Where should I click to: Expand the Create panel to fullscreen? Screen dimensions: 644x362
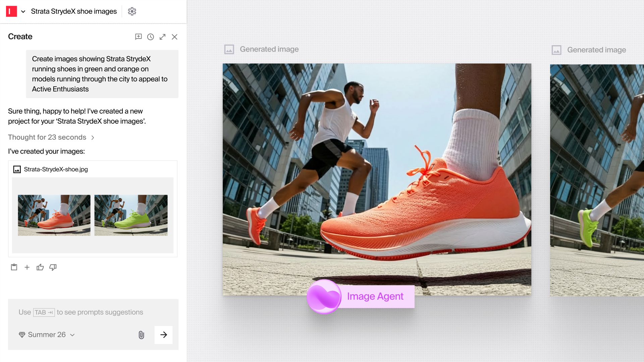pos(163,37)
